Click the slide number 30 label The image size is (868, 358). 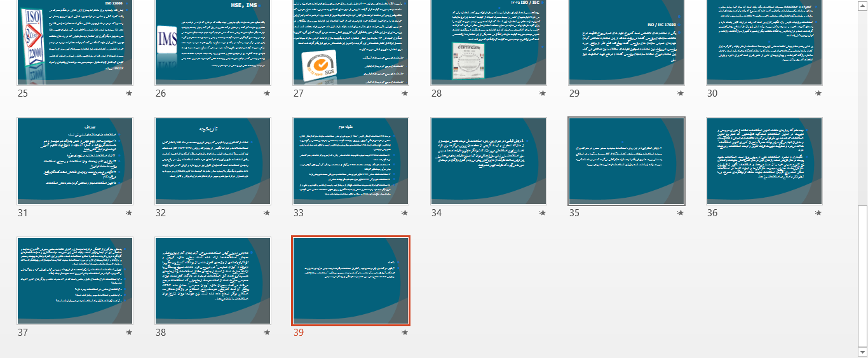pyautogui.click(x=712, y=93)
